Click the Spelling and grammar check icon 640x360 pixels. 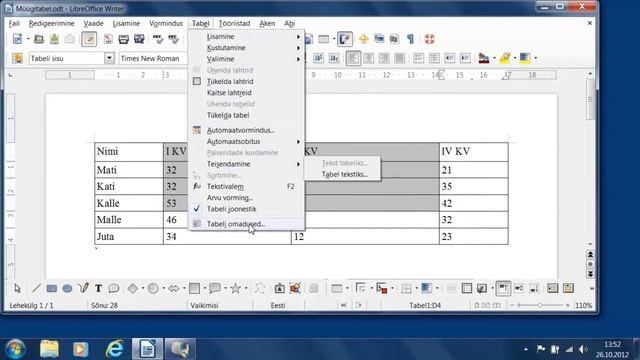158,39
